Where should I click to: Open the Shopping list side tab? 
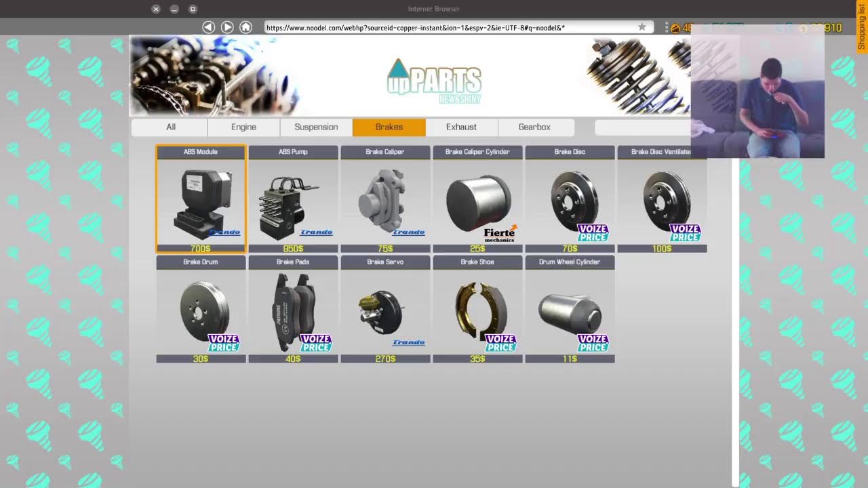[x=861, y=26]
